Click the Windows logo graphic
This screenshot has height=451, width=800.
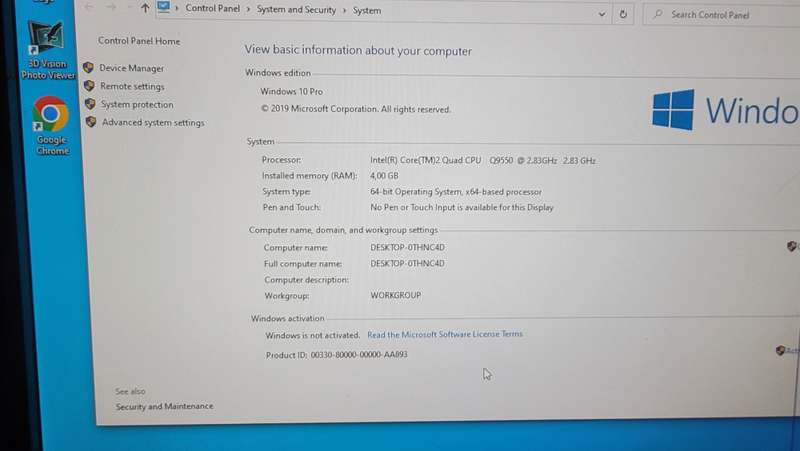(673, 110)
